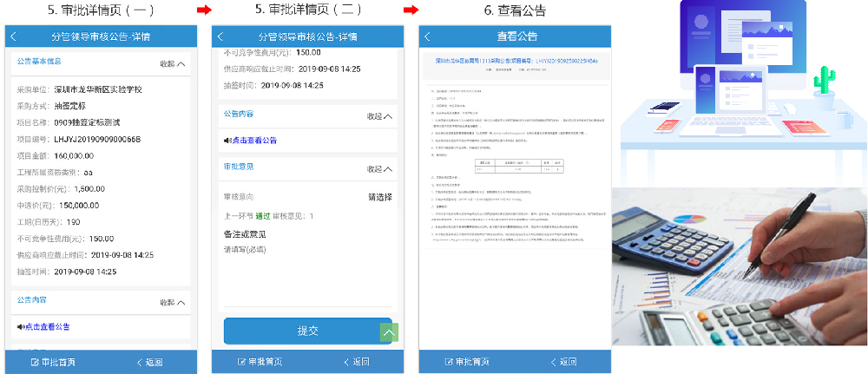Collapse the 审批意见 section

379,168
